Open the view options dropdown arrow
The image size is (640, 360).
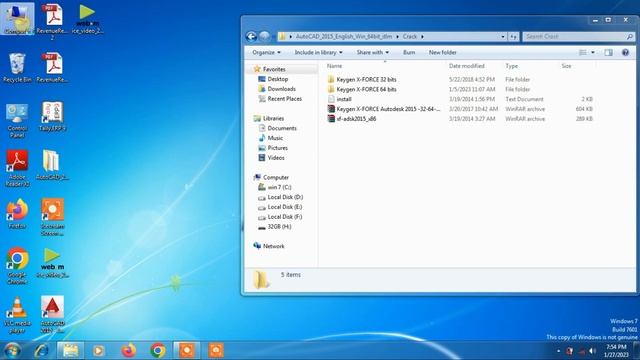[593, 52]
